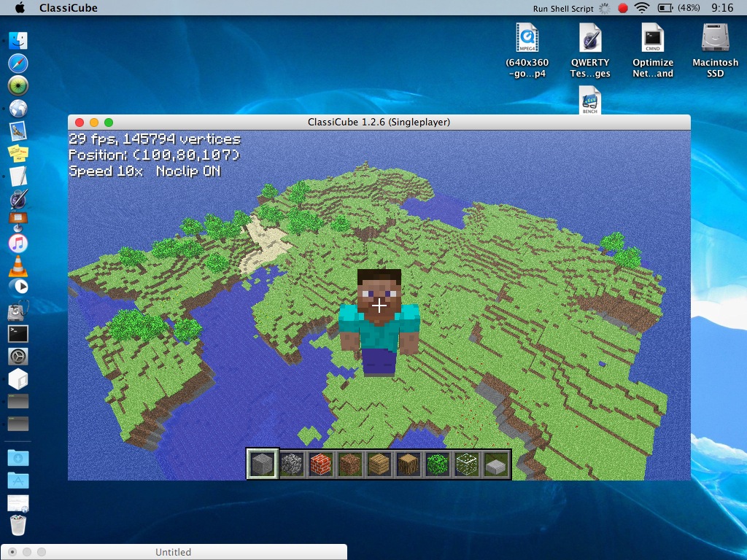747x560 pixels.
Task: Select the (640x360-go...p4 video file on desktop
Action: pos(527,50)
